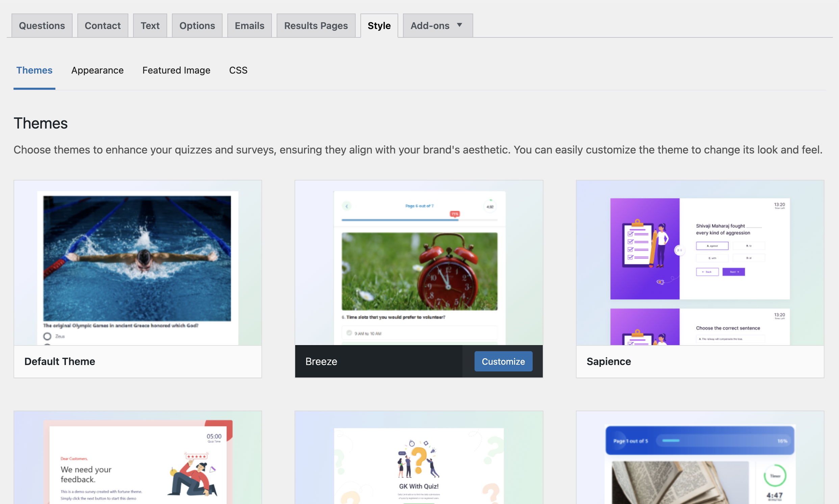Choose the Sapience theme preview
The height and width of the screenshot is (504, 839).
pyautogui.click(x=700, y=262)
